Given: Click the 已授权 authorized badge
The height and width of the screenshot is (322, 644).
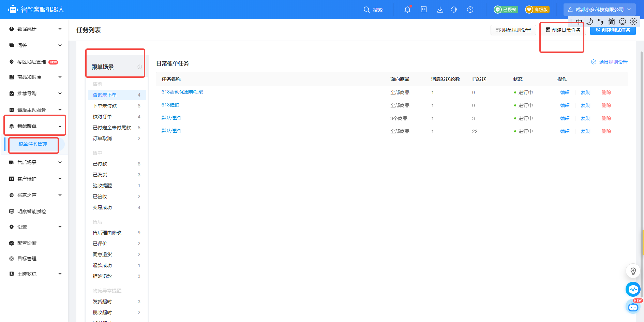Looking at the screenshot, I should [506, 10].
